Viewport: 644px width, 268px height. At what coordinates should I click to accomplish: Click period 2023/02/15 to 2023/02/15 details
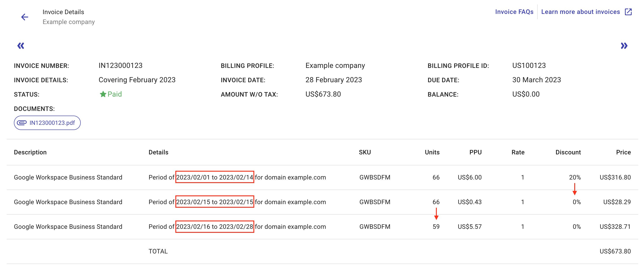pos(215,202)
